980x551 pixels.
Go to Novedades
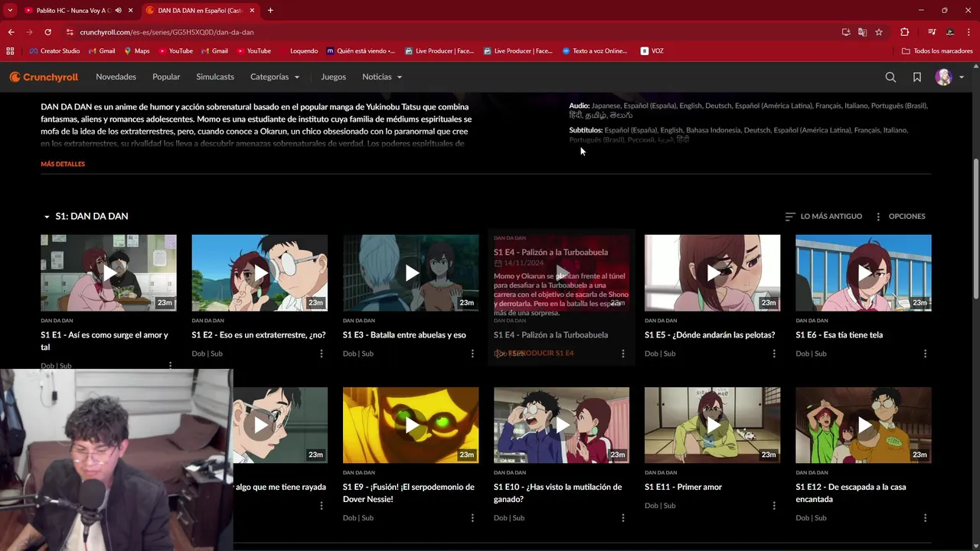[x=116, y=77]
